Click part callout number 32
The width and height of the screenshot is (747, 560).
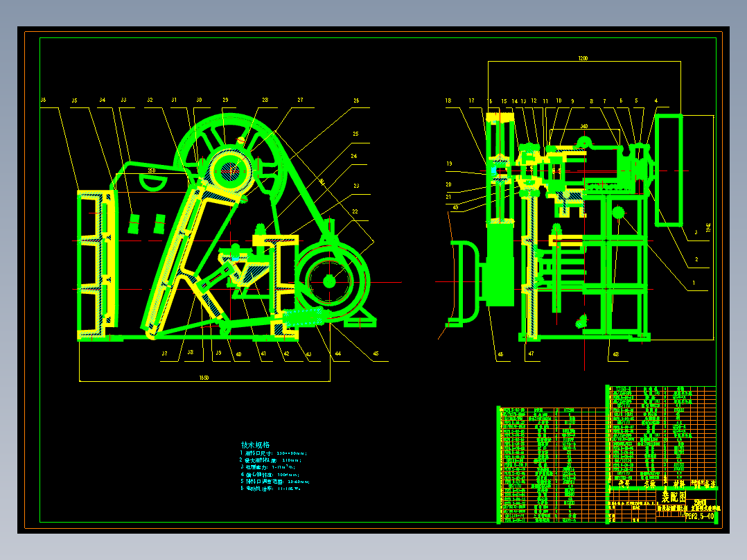tap(150, 100)
